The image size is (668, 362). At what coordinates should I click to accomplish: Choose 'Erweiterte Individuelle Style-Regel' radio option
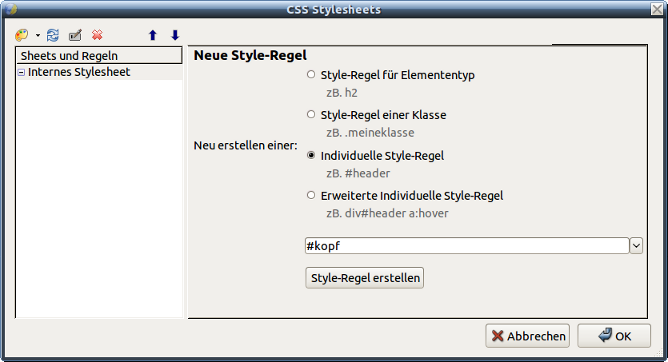coord(311,195)
